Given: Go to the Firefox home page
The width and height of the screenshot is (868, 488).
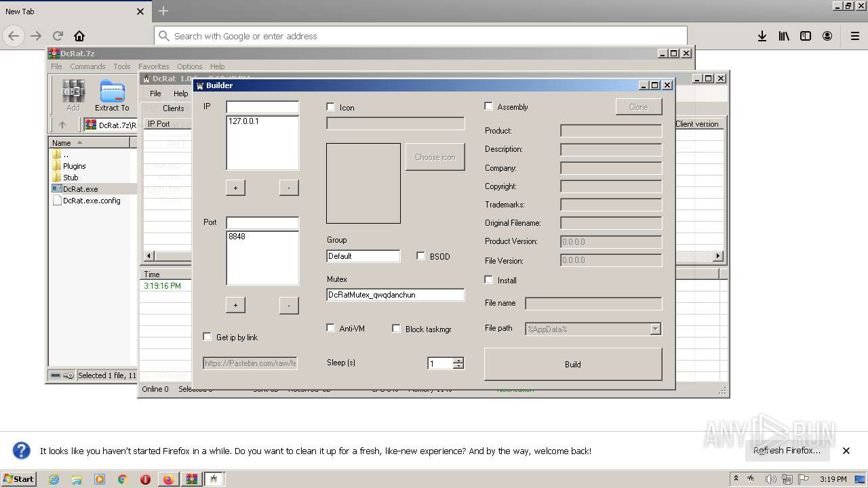Looking at the screenshot, I should [79, 36].
